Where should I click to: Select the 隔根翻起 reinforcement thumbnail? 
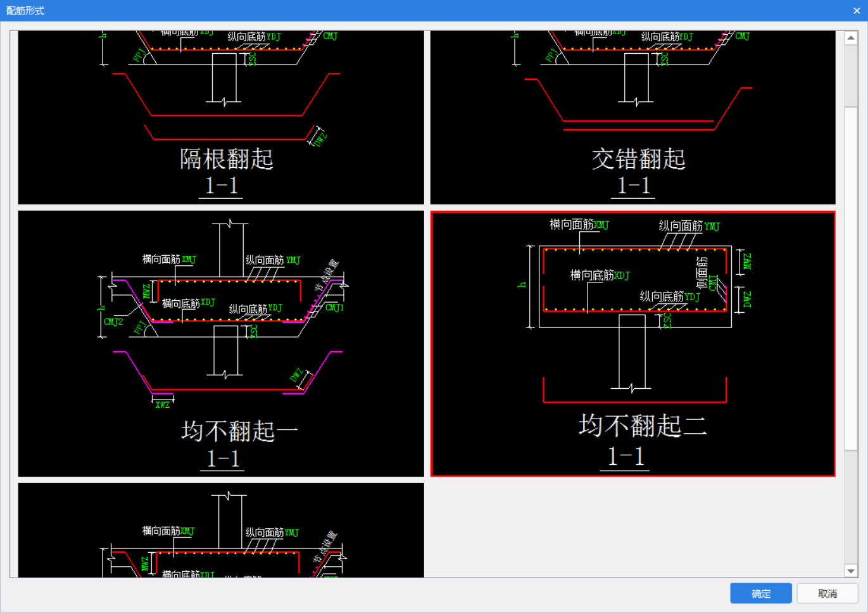tap(221, 117)
